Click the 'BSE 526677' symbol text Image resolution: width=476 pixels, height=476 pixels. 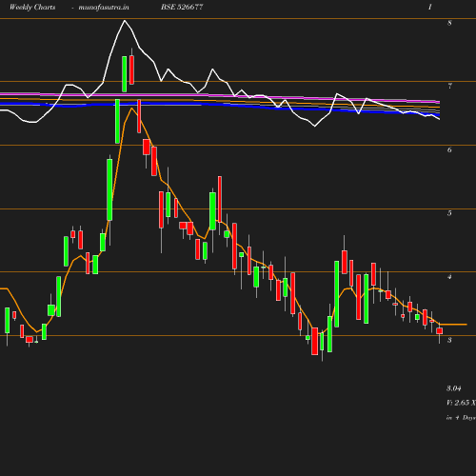[x=182, y=7]
